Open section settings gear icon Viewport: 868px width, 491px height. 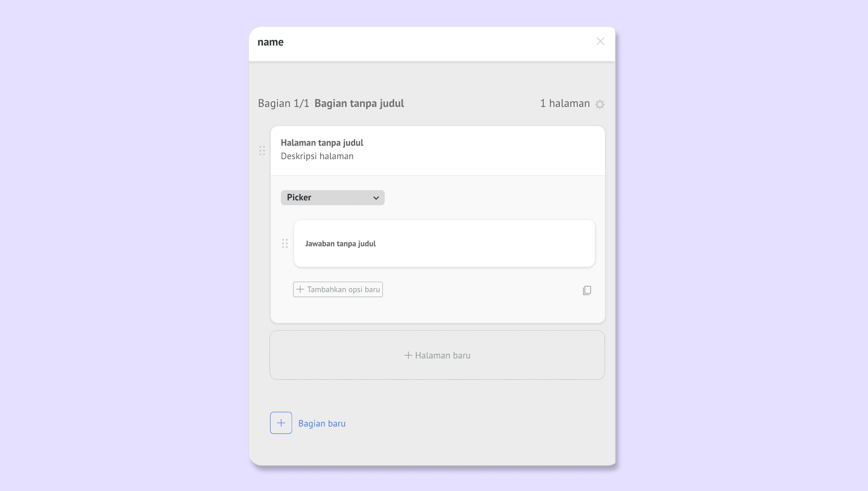click(600, 104)
